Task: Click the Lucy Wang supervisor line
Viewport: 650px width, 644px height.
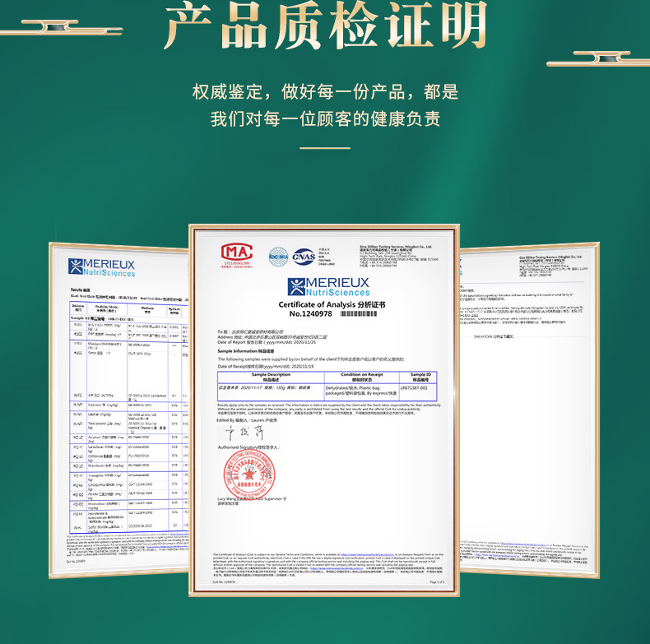Action: (x=252, y=501)
